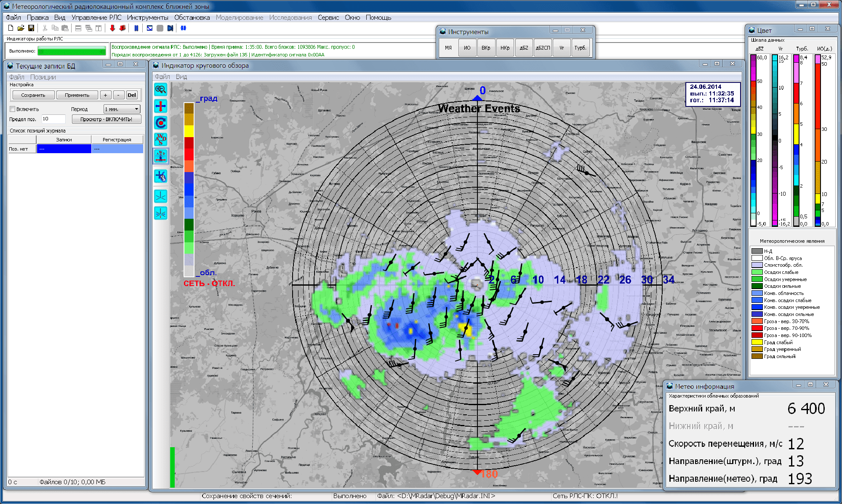The image size is (842, 504).
Task: Click the blue skip-forward toolbar icon
Action: tap(170, 28)
